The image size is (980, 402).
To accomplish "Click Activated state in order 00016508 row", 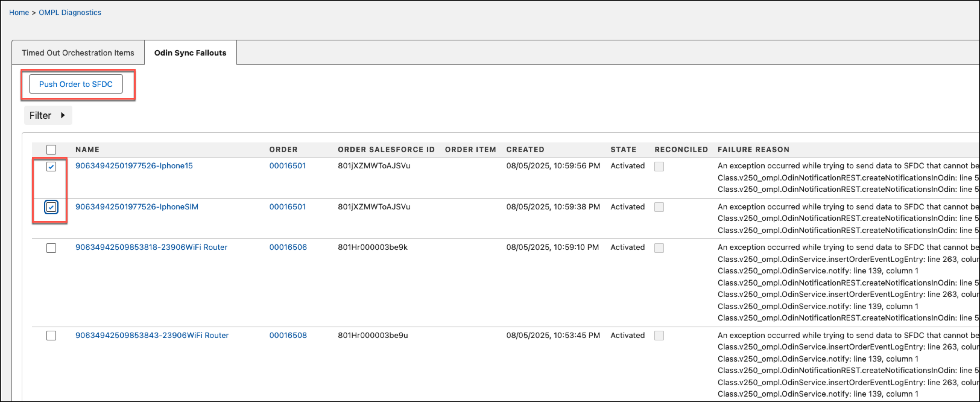I will tap(628, 335).
